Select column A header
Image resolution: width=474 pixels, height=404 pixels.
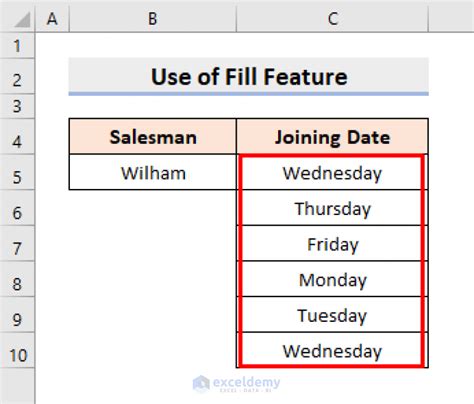(x=52, y=19)
